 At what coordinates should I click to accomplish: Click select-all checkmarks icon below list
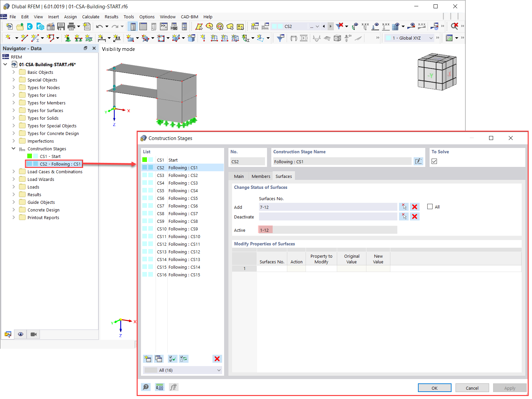click(172, 359)
